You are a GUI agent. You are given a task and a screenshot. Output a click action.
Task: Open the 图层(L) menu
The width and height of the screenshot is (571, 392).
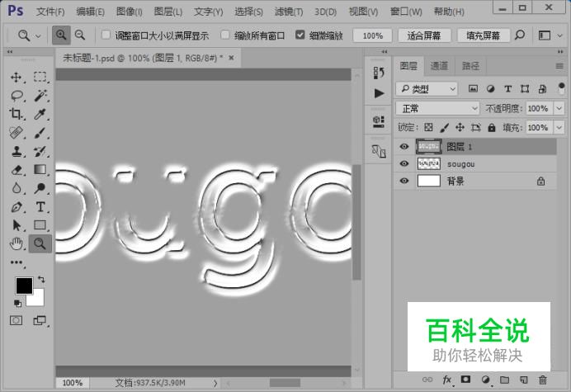click(168, 12)
